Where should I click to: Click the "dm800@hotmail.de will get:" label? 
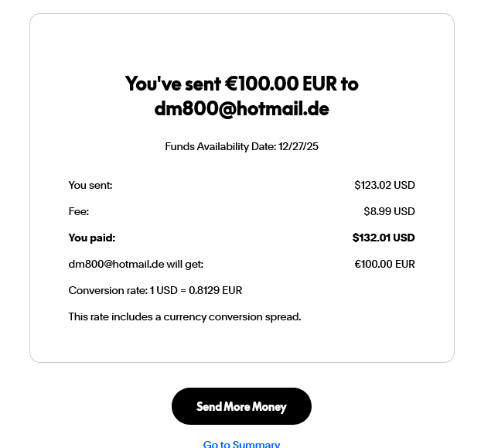coord(136,264)
